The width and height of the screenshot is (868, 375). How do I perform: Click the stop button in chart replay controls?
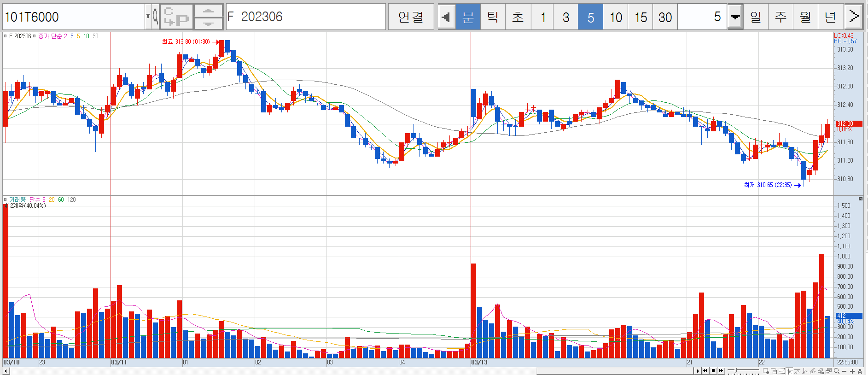pos(713,371)
